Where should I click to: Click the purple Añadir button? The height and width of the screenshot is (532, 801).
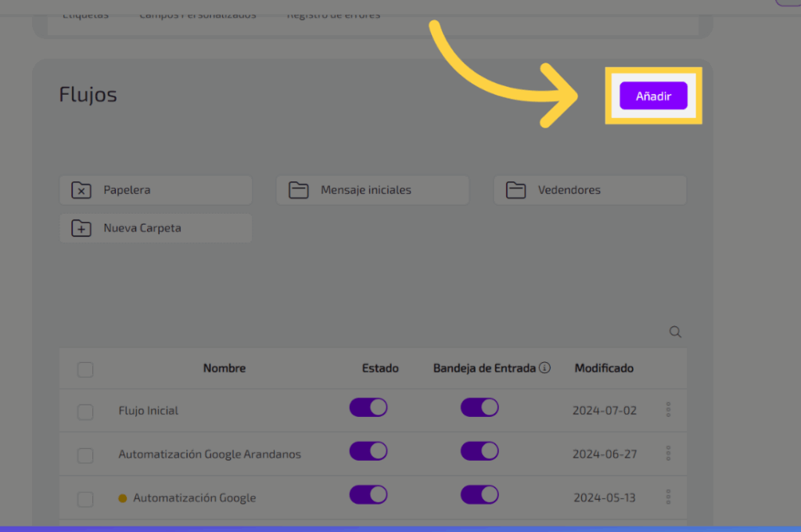coord(653,96)
